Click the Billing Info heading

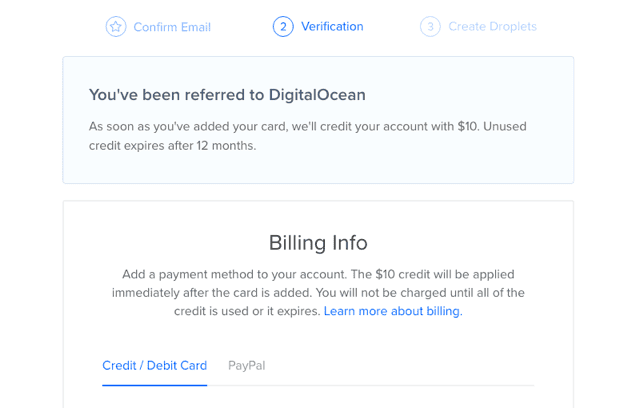[x=318, y=243]
